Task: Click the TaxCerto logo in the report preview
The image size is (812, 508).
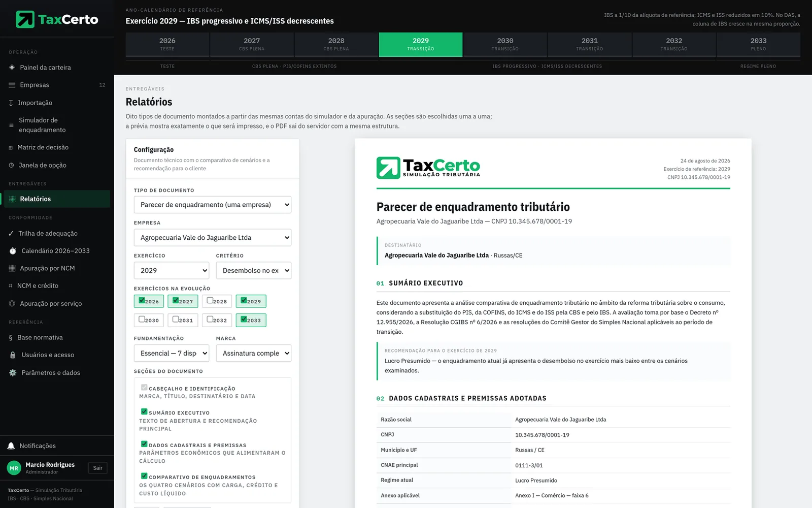Action: 428,168
